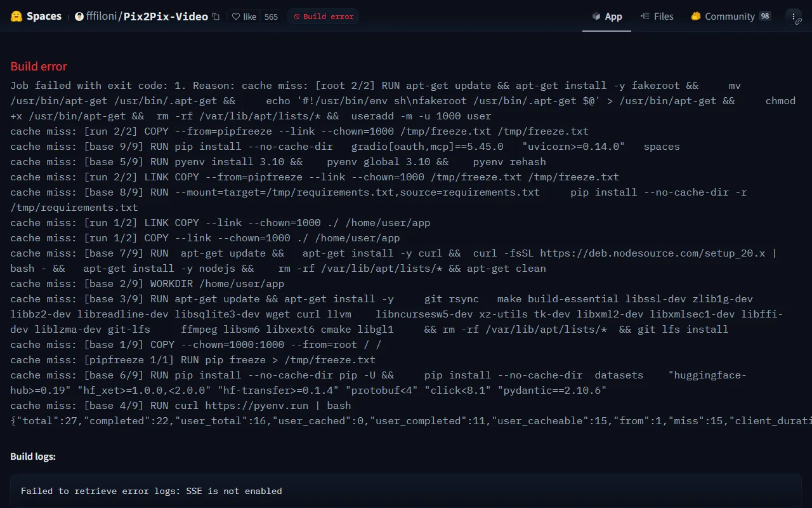Click the heart icon to like
Screen dimensions: 812x508
point(236,17)
